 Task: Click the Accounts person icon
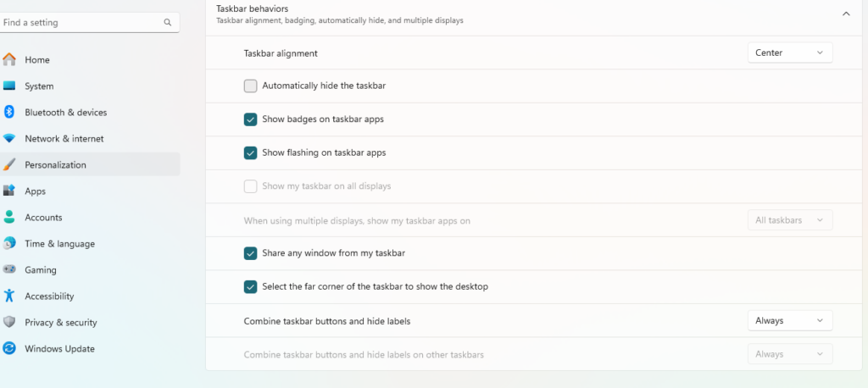click(x=9, y=217)
